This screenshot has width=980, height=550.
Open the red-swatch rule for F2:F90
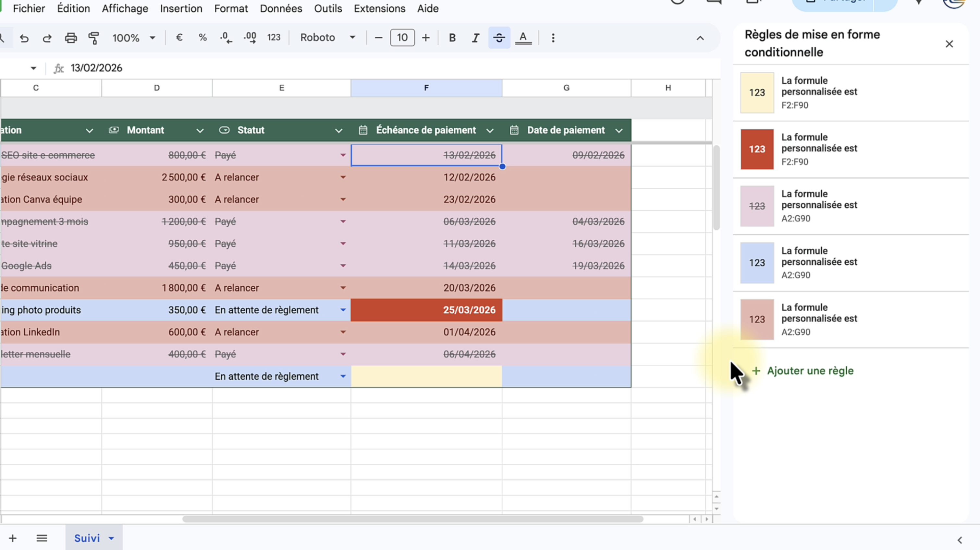pyautogui.click(x=818, y=149)
